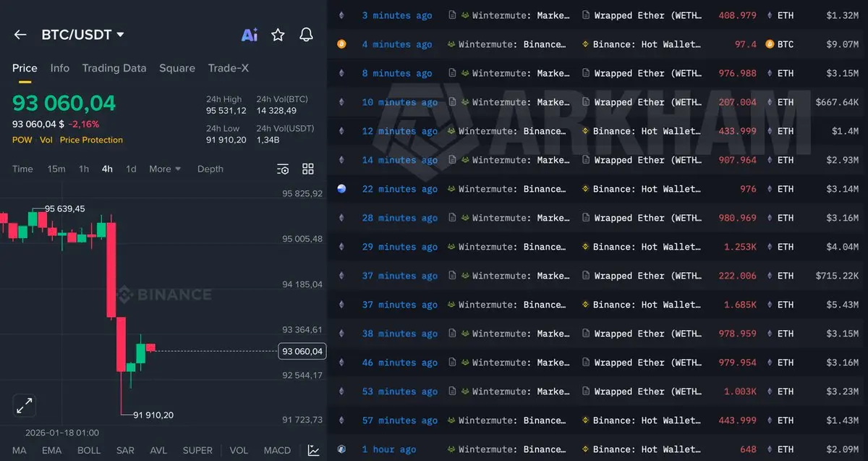Toggle the BOLL indicator

(x=89, y=450)
